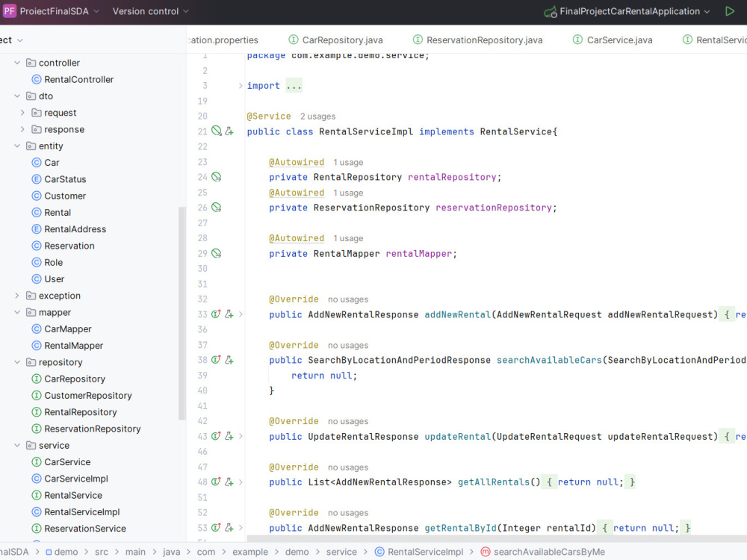
Task: Select the RentalAddress enum
Action: pos(69,229)
